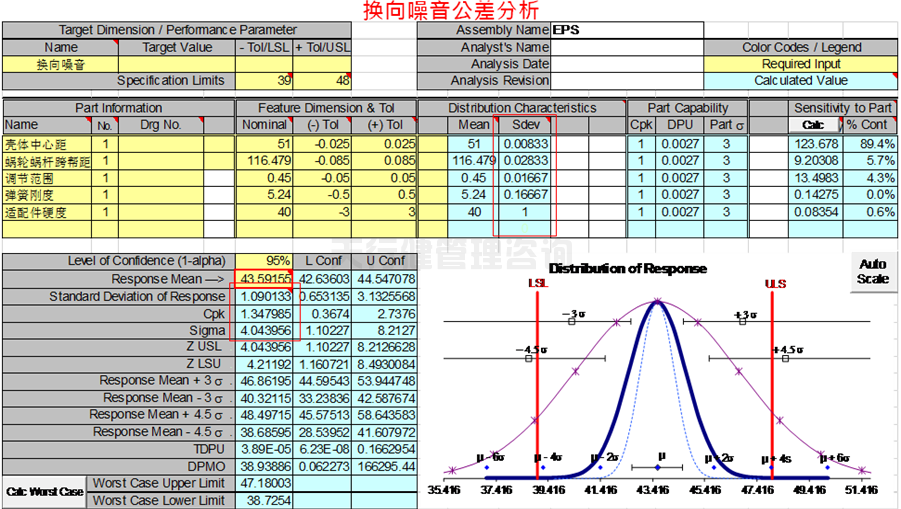
Task: Select the Level of Confidence 95% cell
Action: point(265,262)
